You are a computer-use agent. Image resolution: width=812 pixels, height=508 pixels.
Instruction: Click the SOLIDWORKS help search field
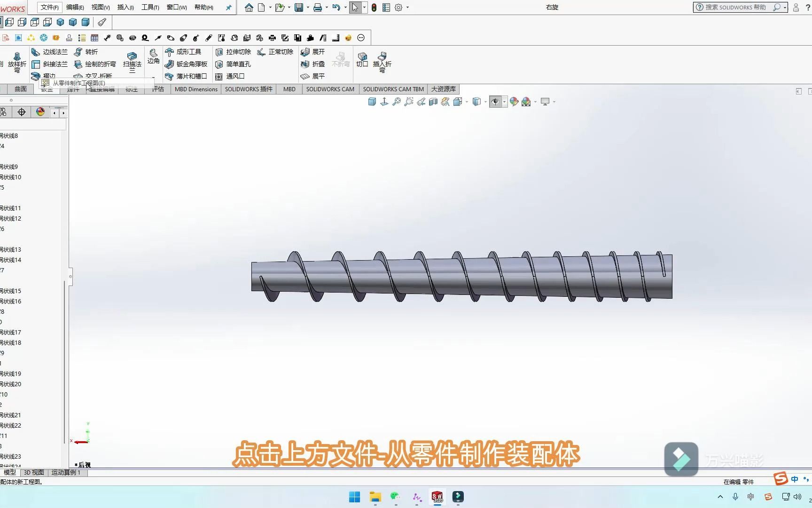[738, 7]
